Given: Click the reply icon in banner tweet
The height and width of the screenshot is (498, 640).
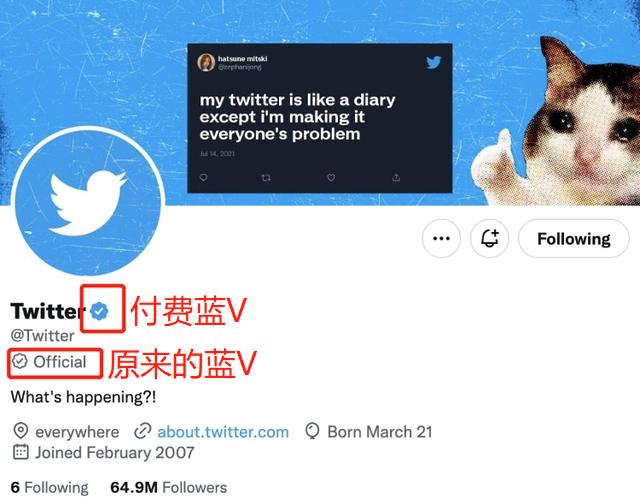Looking at the screenshot, I should pos(203,178).
